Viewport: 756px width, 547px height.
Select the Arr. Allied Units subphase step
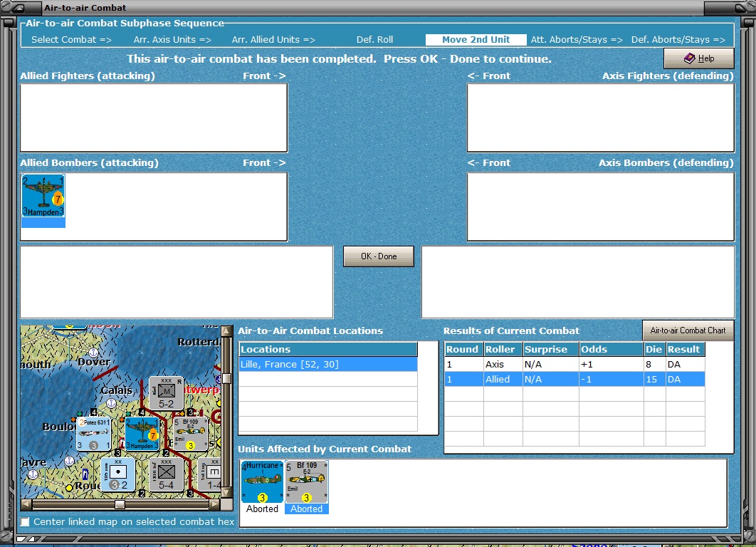tap(273, 40)
